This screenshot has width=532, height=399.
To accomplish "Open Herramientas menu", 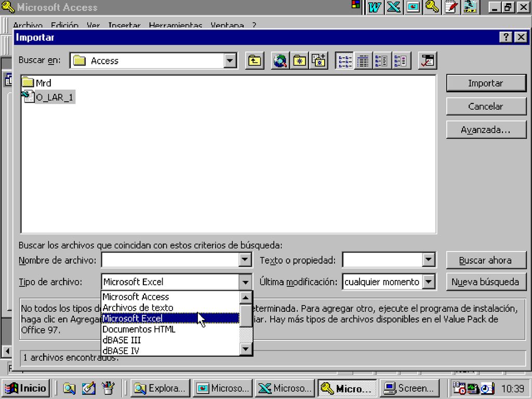I will pos(176,25).
